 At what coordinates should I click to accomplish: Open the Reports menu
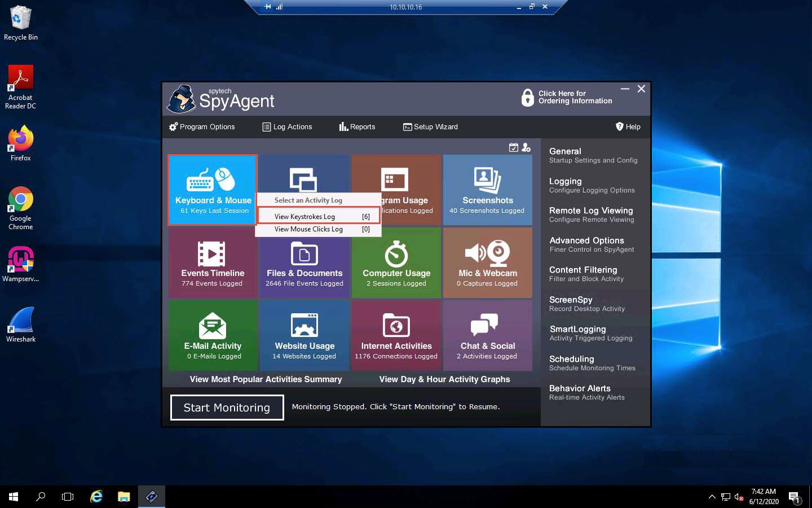pyautogui.click(x=357, y=127)
